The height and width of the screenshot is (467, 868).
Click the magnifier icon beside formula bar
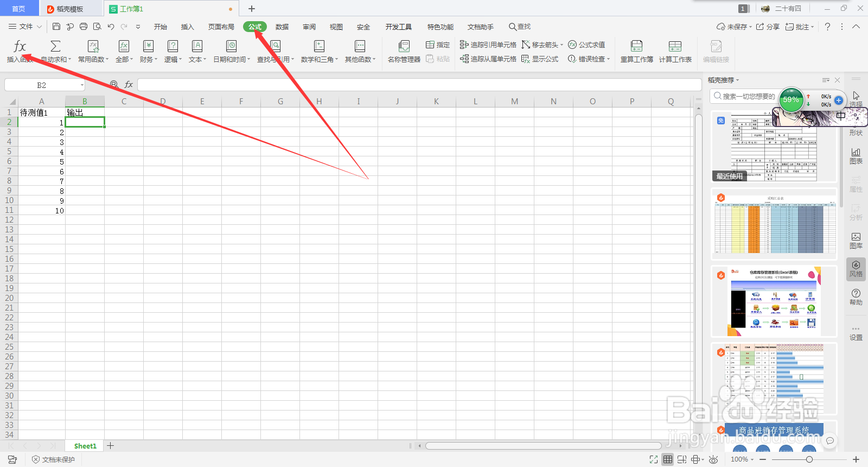click(114, 85)
